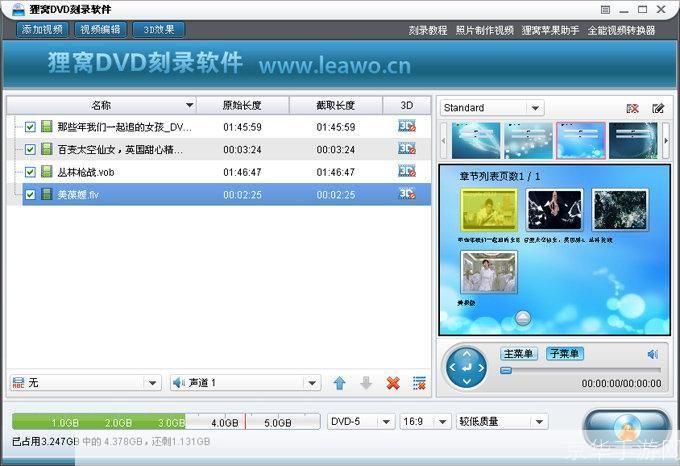Open the 16:9 aspect ratio dropdown

(x=424, y=421)
